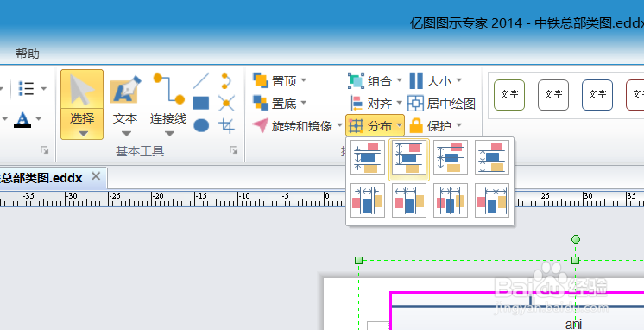Distribute left edges evenly option
Image resolution: width=644 pixels, height=330 pixels.
pos(409,200)
